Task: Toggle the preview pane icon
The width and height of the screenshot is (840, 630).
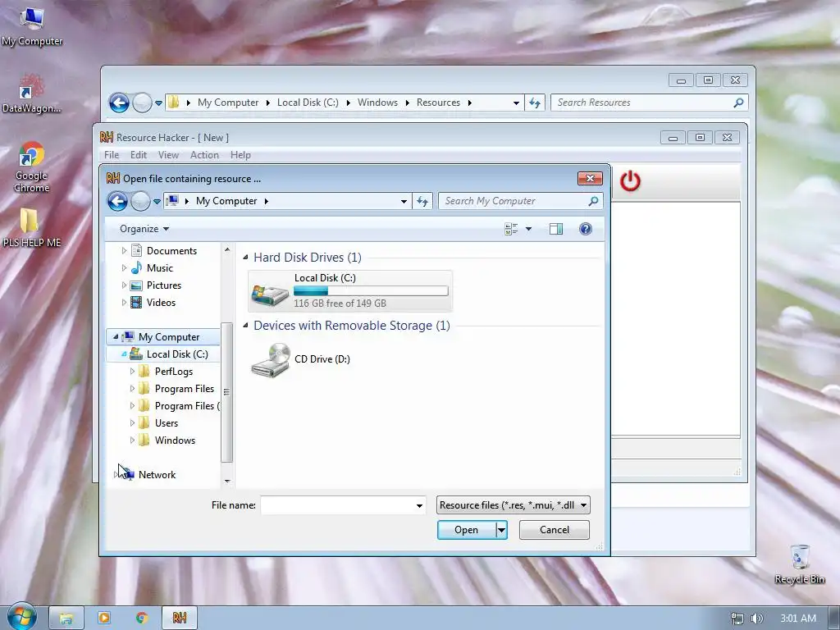Action: point(556,230)
